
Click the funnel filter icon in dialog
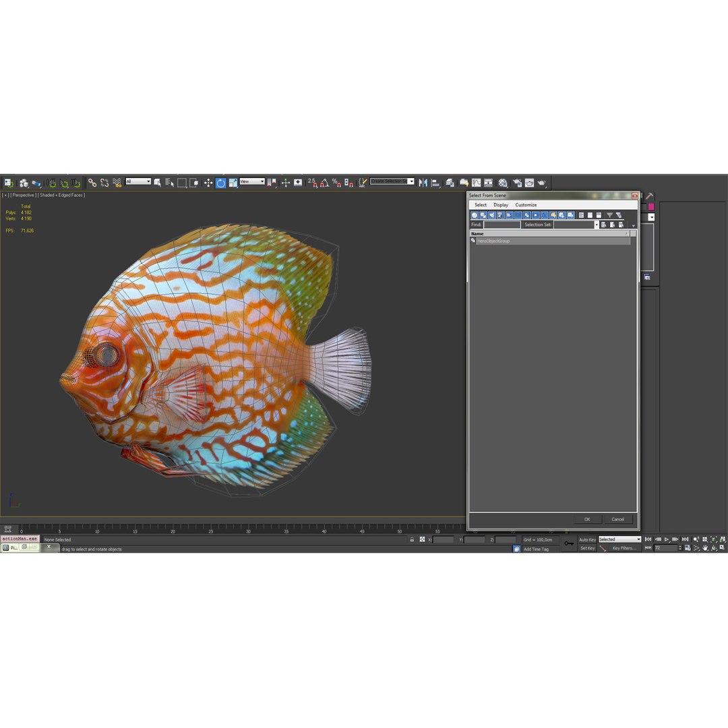[609, 215]
